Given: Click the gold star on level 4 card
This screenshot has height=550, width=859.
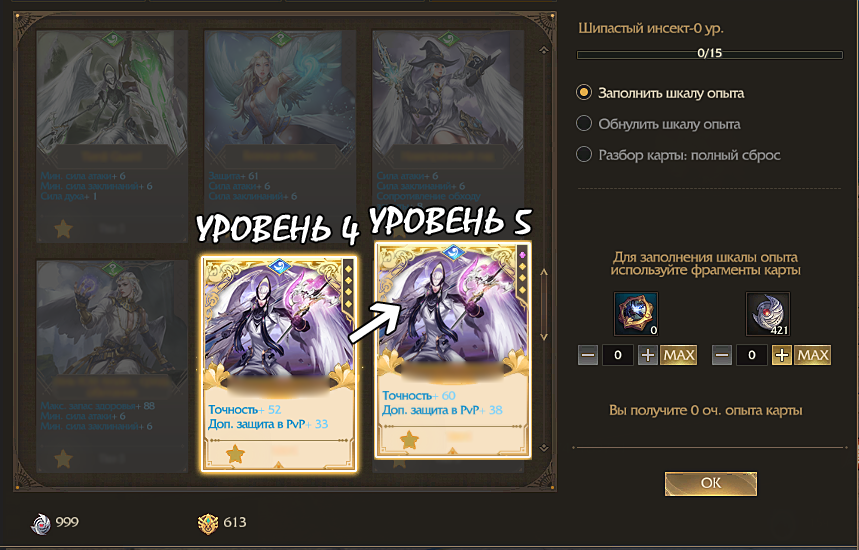Looking at the screenshot, I should [x=235, y=454].
